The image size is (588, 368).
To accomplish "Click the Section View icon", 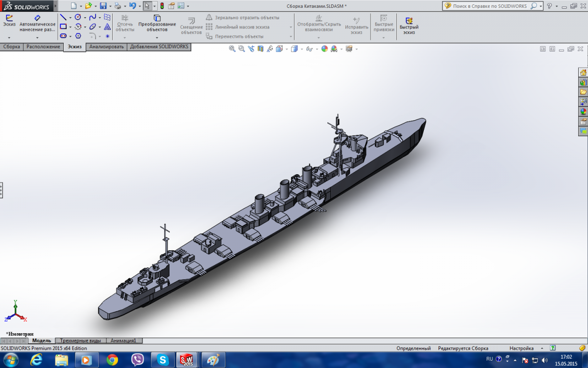I will [260, 49].
